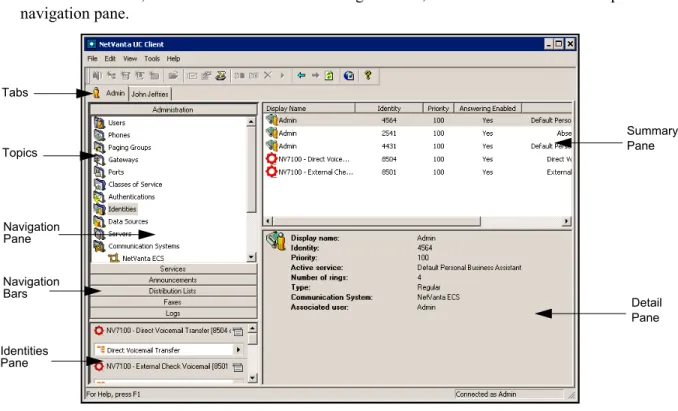Click the first toolbar icon on the left

(x=97, y=76)
